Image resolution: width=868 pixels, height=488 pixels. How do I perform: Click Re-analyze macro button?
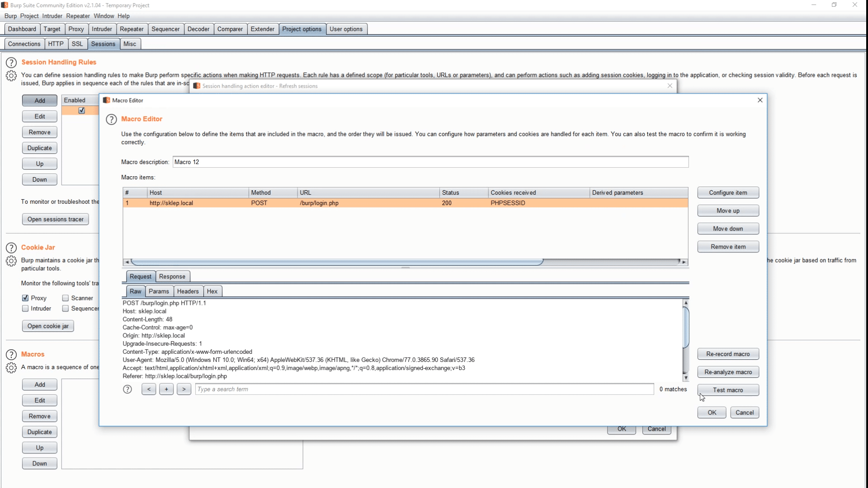click(728, 372)
